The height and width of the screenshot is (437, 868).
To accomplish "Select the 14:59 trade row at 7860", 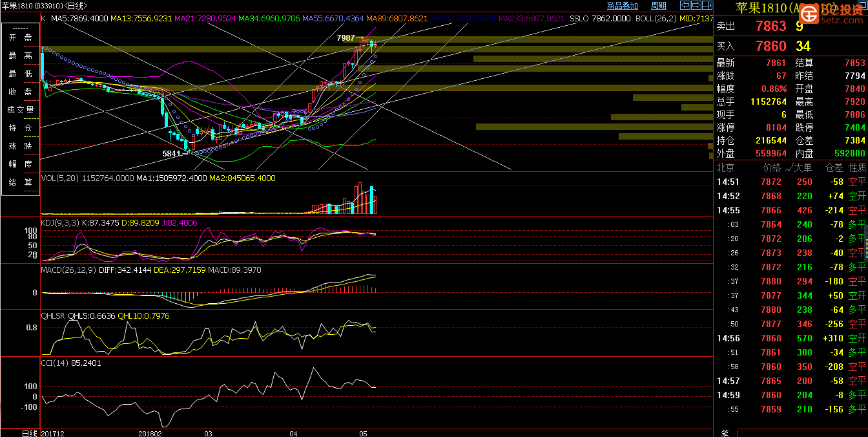I will [x=791, y=395].
